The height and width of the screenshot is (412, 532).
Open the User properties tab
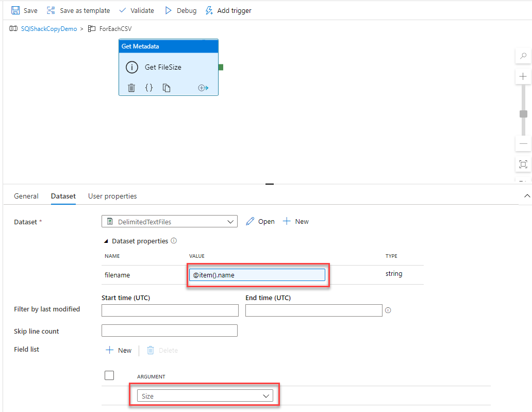[x=112, y=196]
